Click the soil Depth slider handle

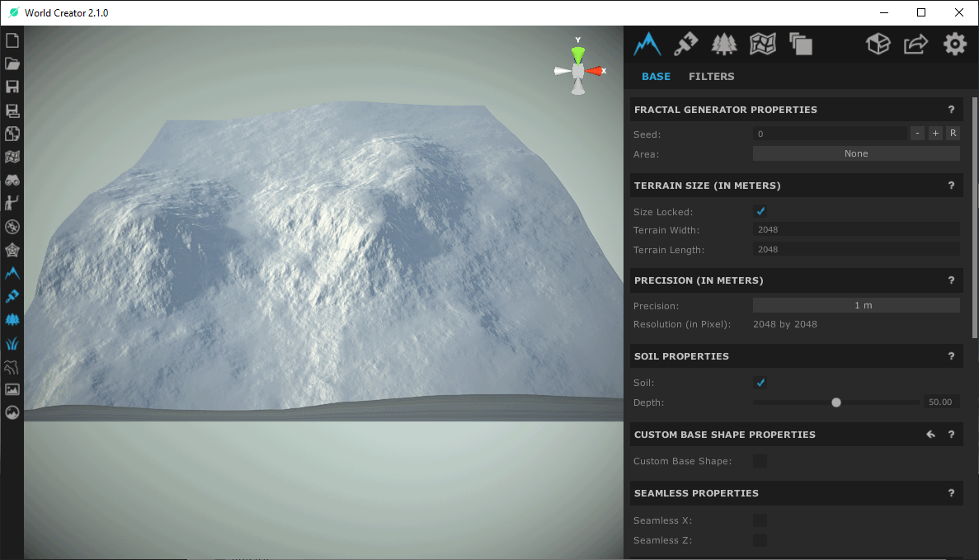(x=836, y=402)
